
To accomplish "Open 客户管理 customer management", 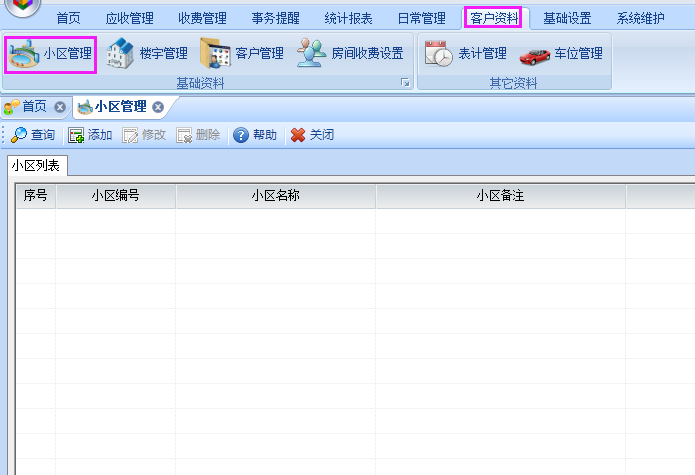I will pos(242,54).
